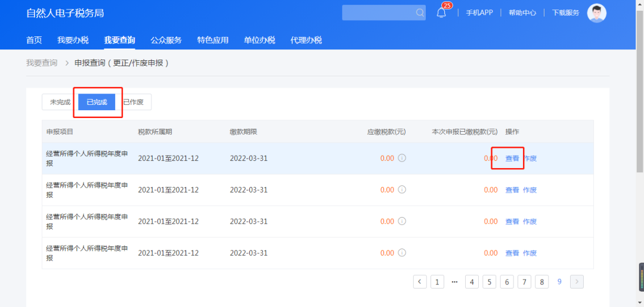Screen dimensions: 644x307
Task: Open 代理办税 menu
Action: (306, 40)
